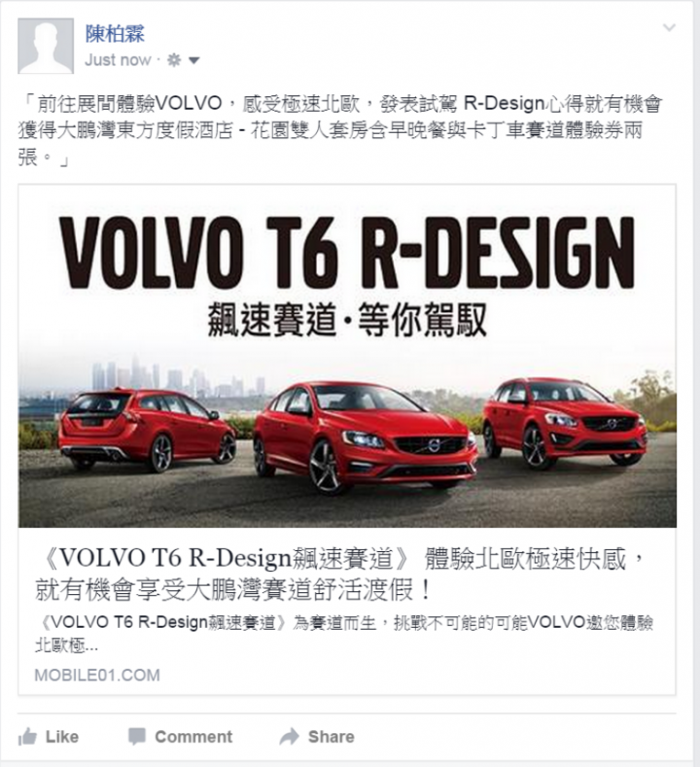Click the Comment speech bubble icon
Image resolution: width=700 pixels, height=767 pixels.
point(137,737)
